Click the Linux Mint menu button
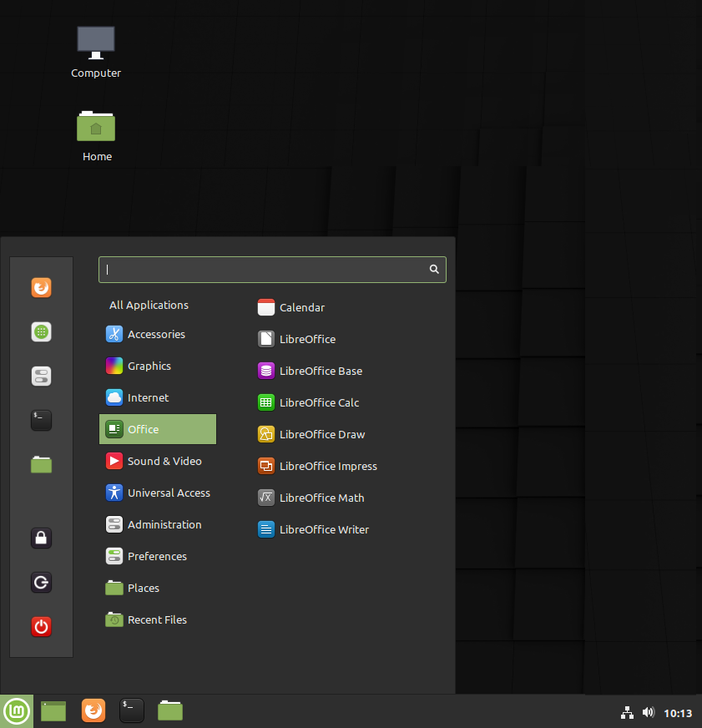Screen dimensions: 702x728 17,711
